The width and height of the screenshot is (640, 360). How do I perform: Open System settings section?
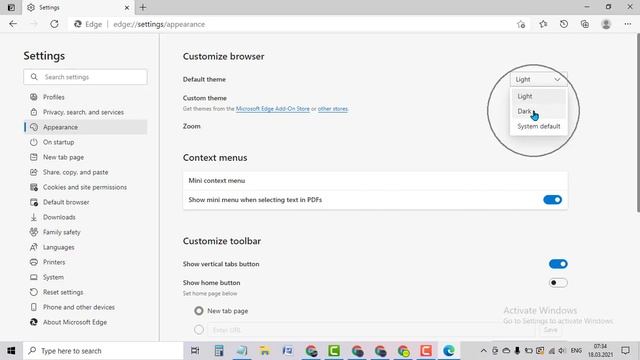click(x=85, y=277)
